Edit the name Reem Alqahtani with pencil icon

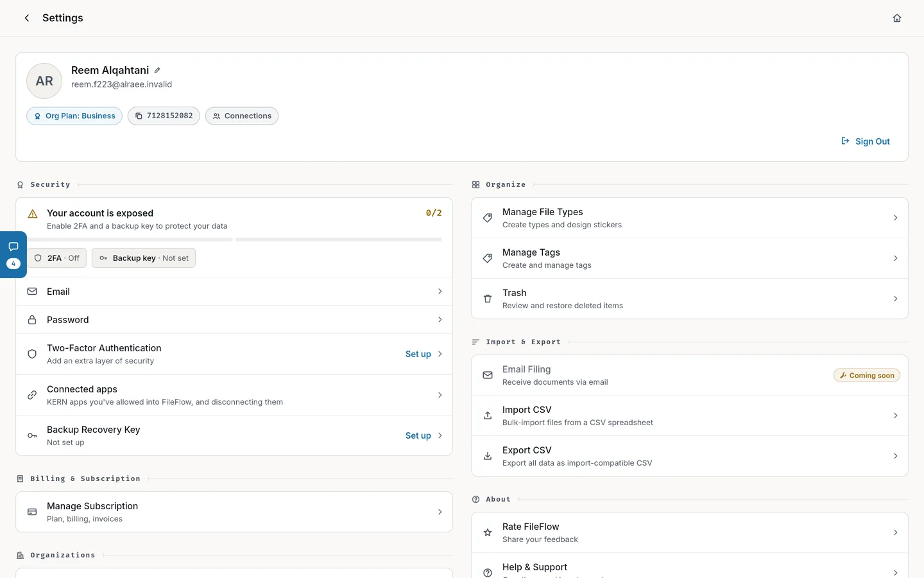[157, 70]
